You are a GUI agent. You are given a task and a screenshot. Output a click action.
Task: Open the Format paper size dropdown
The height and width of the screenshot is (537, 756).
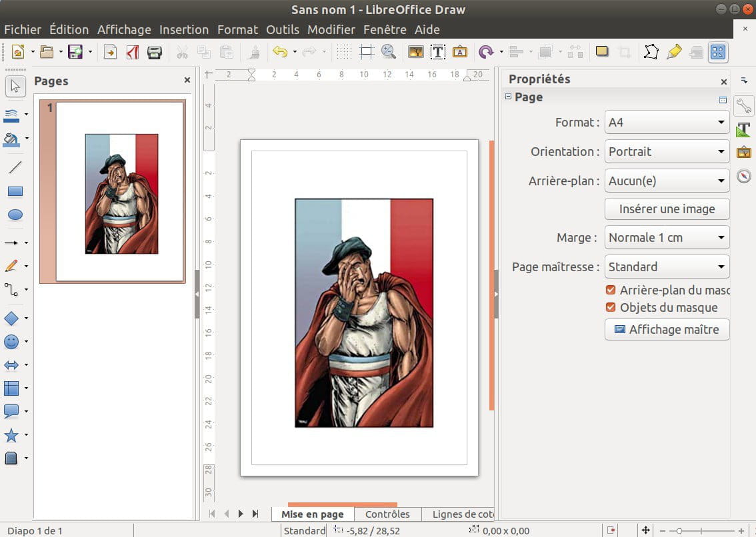tap(667, 122)
